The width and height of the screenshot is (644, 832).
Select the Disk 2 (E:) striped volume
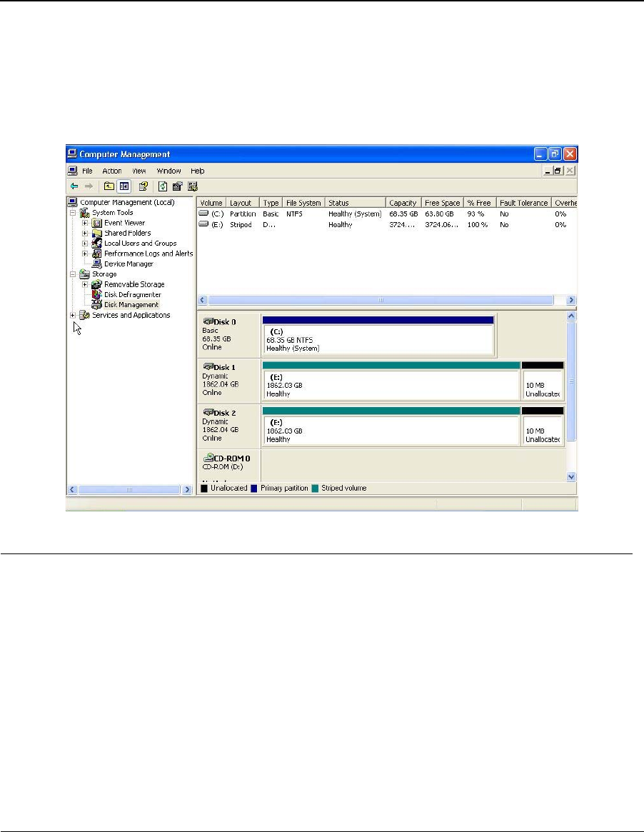[391, 427]
